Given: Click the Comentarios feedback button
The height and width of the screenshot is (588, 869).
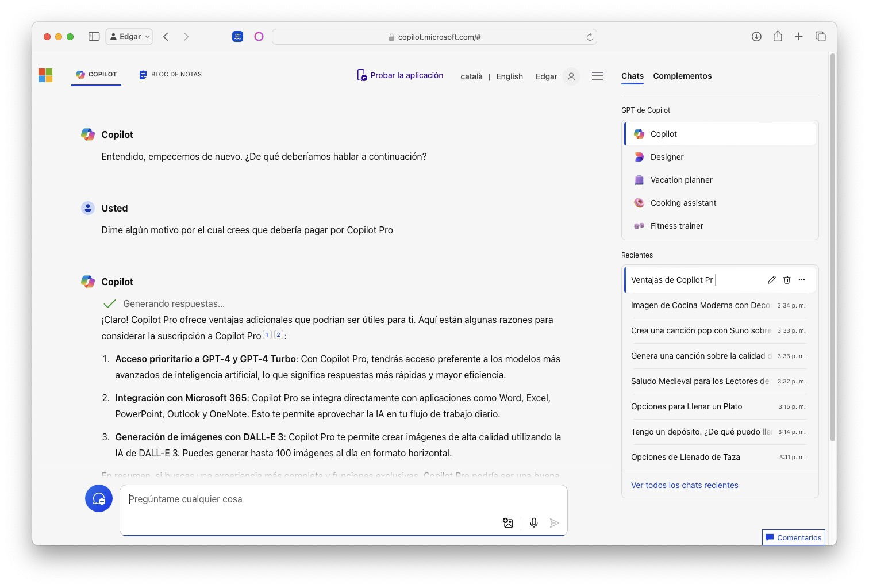Looking at the screenshot, I should 793,537.
